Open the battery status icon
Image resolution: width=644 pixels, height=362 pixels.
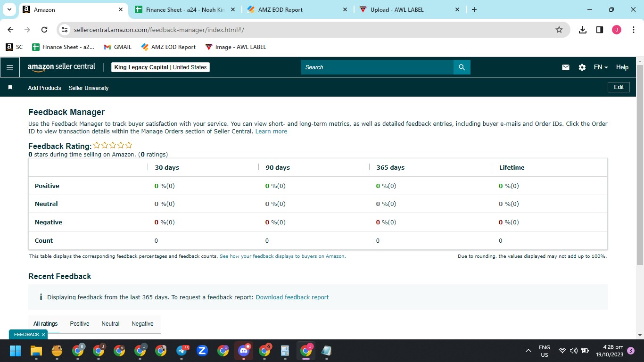click(585, 351)
